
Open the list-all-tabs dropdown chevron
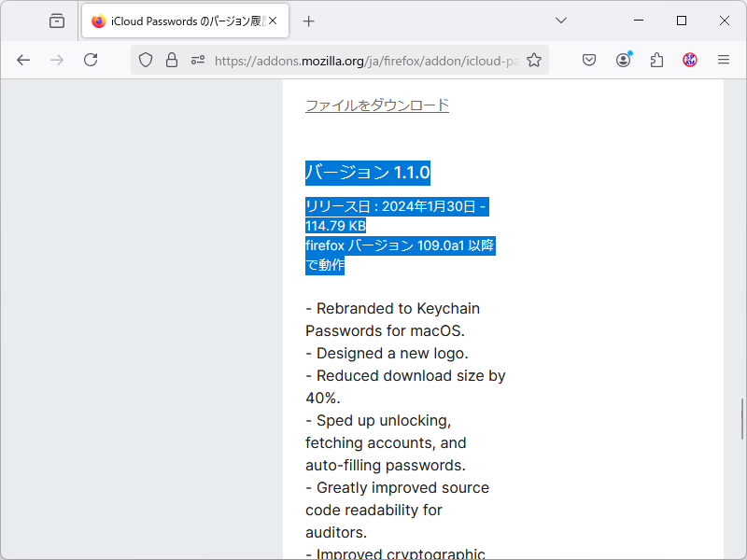pos(560,20)
